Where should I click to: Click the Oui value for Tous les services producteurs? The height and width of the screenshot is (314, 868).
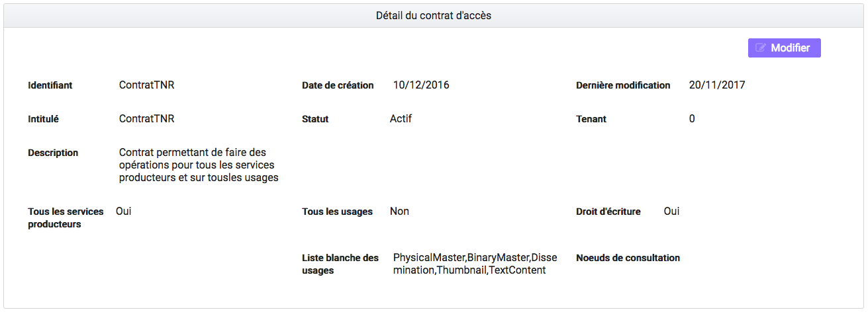click(124, 212)
